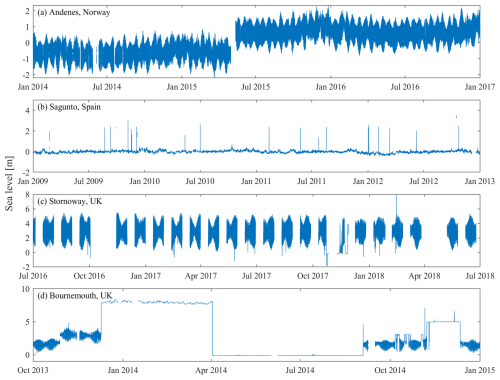Screen dimensions: 500x380
Task: Click the 'Jul 2010' tick label in Sagunto panel
Action: coord(200,181)
